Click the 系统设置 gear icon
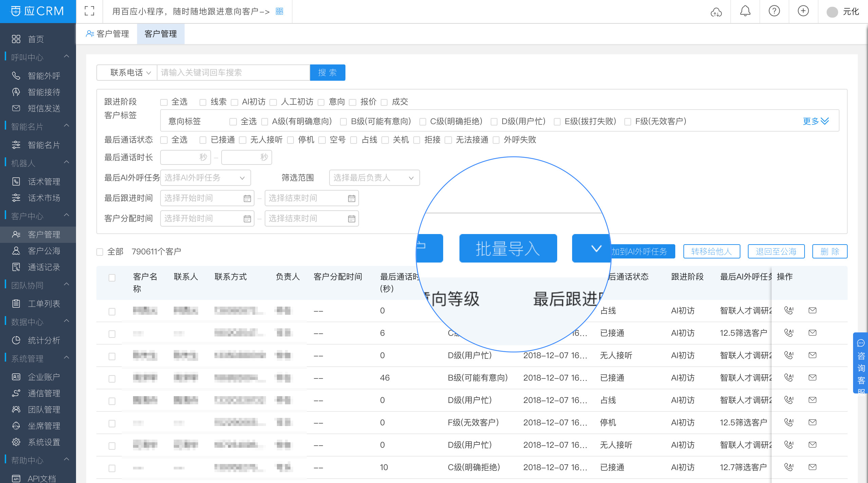Viewport: 868px width, 483px height. (x=16, y=442)
